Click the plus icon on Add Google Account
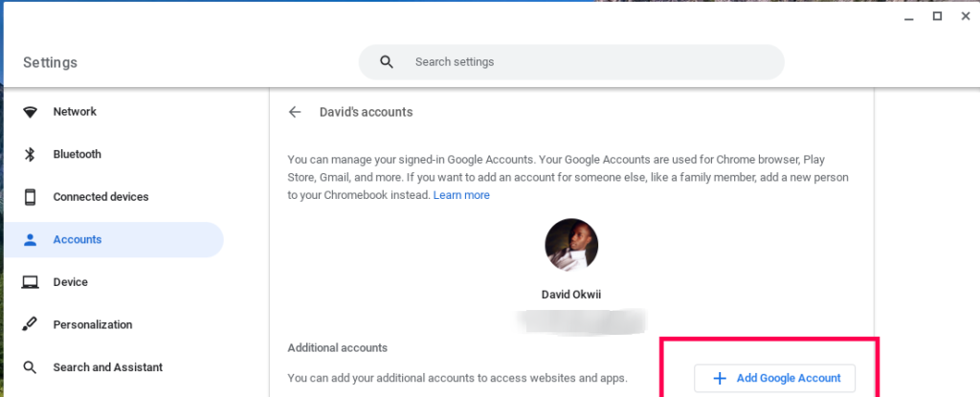 coord(720,378)
